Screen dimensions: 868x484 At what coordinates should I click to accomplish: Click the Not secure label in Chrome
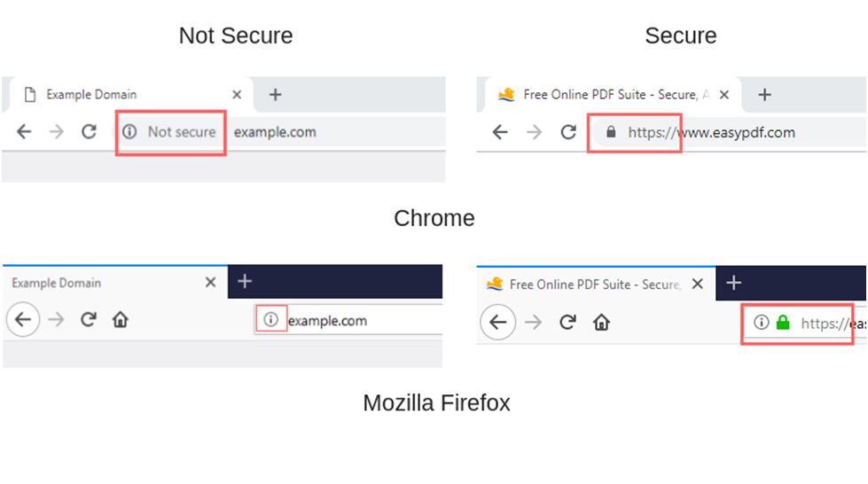[182, 132]
